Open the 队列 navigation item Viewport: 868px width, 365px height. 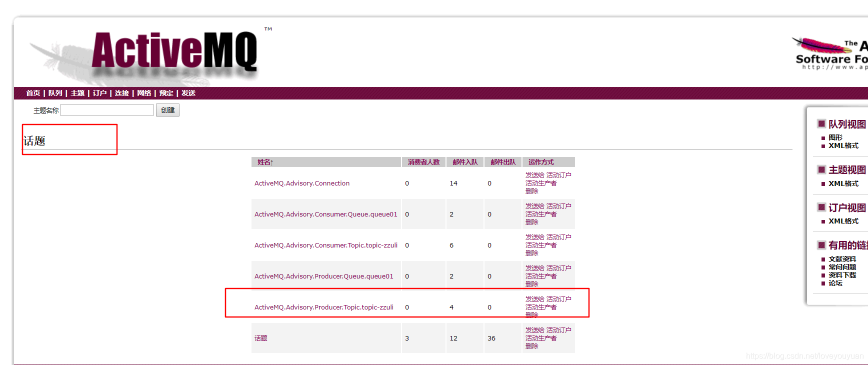pyautogui.click(x=55, y=93)
